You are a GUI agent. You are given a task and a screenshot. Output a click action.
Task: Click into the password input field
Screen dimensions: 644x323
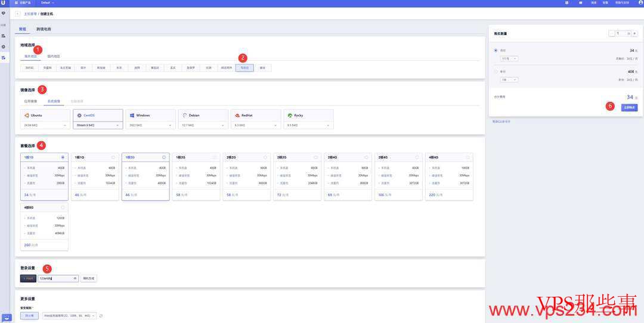click(55, 278)
